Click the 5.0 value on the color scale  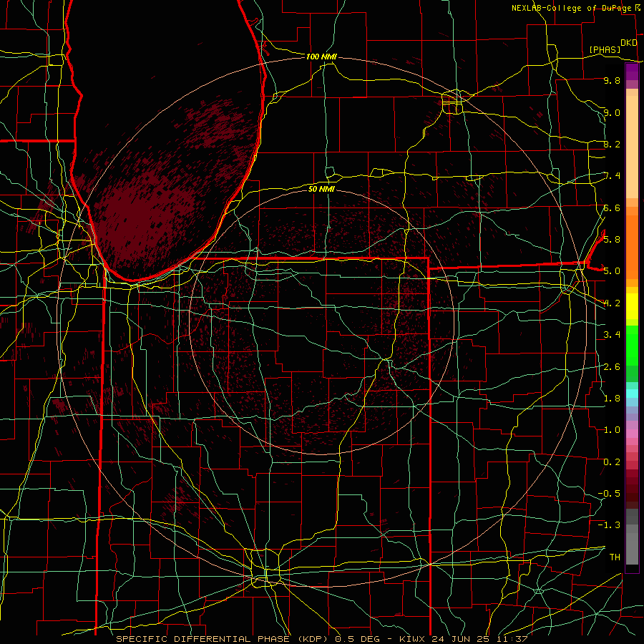tap(612, 271)
